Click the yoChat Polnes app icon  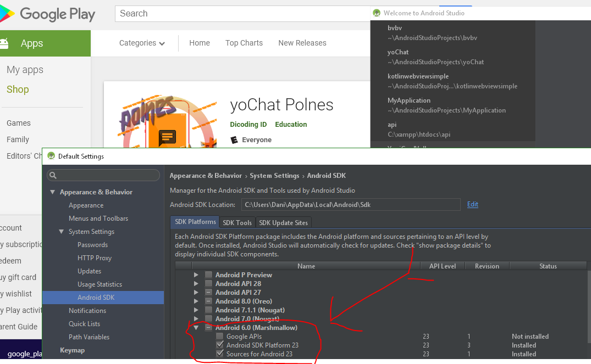(x=168, y=121)
